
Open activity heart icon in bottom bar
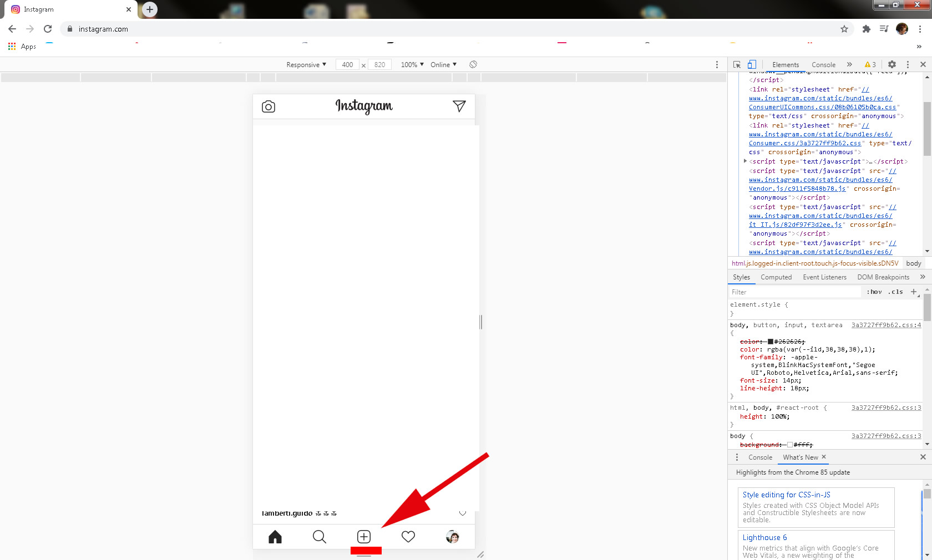pos(408,537)
